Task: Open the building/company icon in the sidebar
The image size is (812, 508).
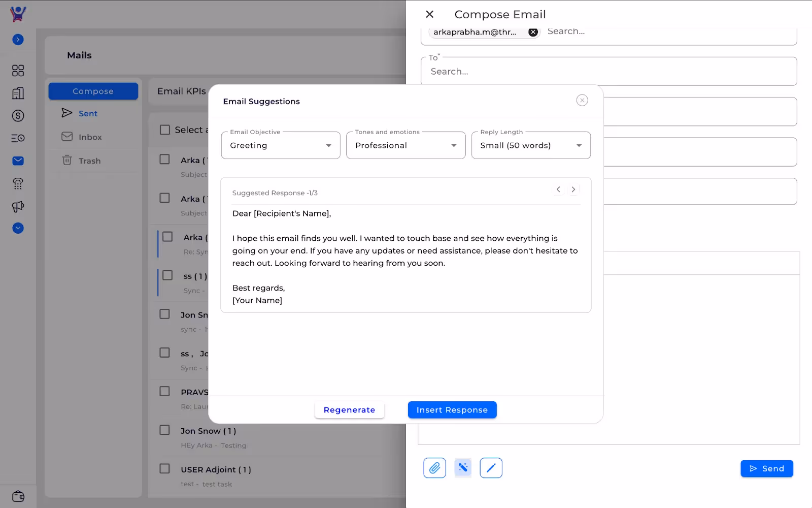Action: (x=18, y=93)
